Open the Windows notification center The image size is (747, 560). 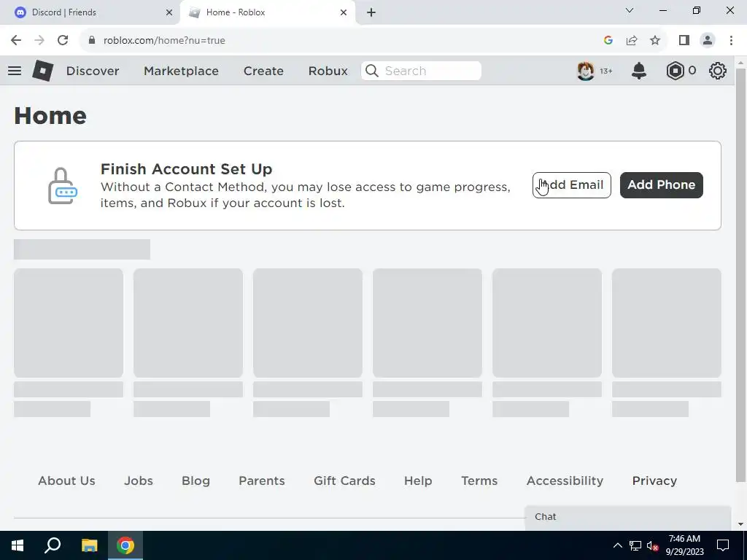pyautogui.click(x=723, y=545)
